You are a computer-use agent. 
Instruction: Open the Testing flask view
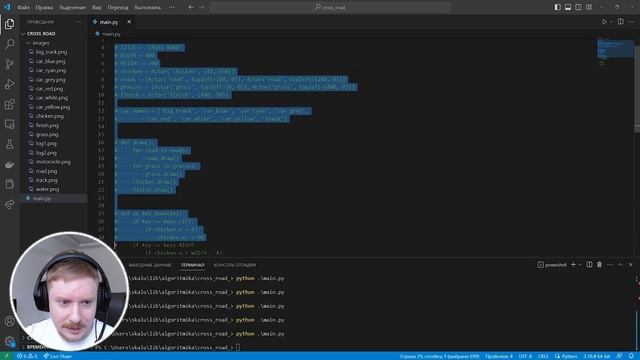(x=9, y=144)
